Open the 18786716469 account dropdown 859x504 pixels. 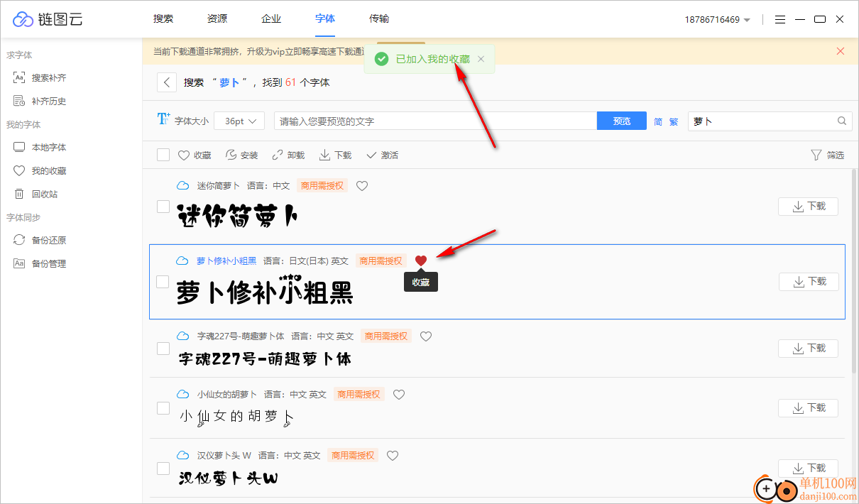(718, 20)
